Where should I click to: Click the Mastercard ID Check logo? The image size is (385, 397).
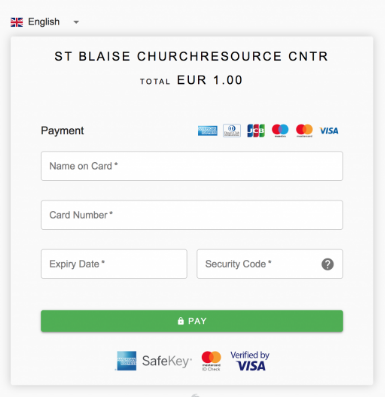pyautogui.click(x=211, y=361)
